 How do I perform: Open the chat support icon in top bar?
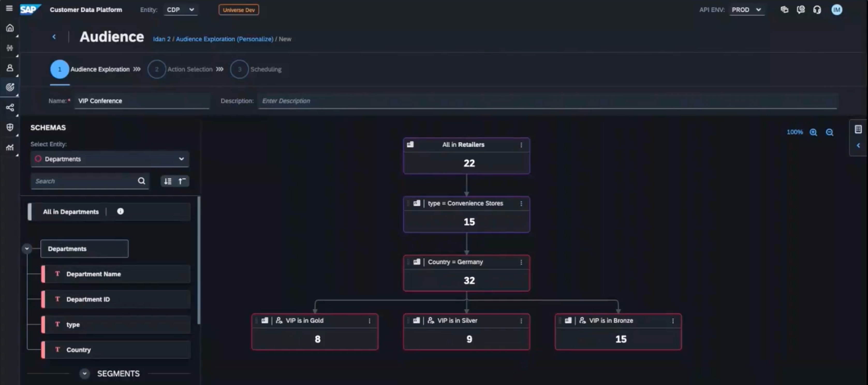coord(801,10)
